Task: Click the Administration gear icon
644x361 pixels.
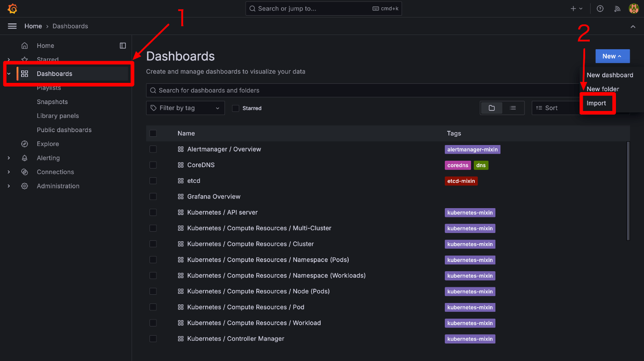Action: coord(25,186)
